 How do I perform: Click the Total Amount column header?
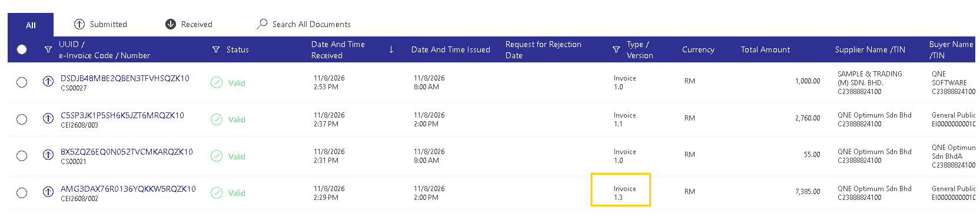tap(765, 49)
